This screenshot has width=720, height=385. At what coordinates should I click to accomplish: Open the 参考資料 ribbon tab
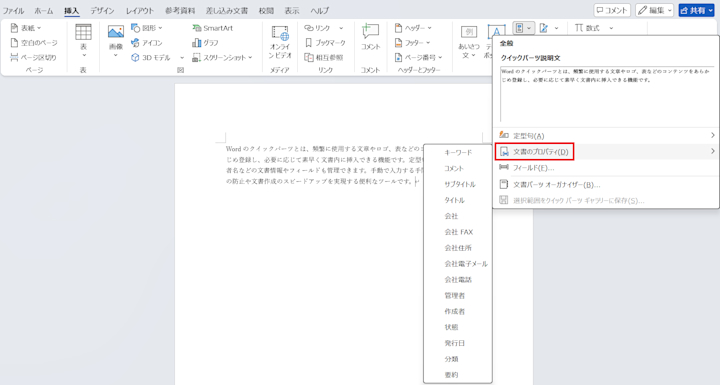click(180, 11)
